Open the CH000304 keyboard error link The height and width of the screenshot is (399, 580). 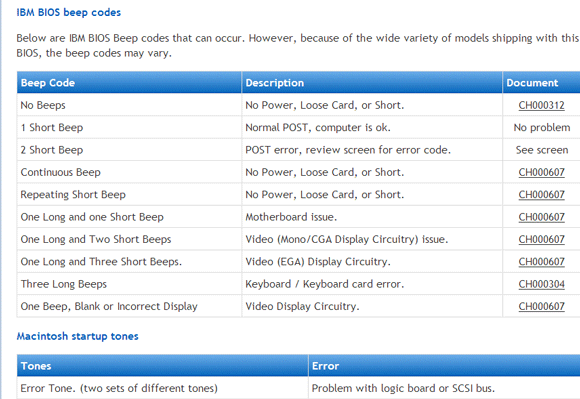(541, 284)
